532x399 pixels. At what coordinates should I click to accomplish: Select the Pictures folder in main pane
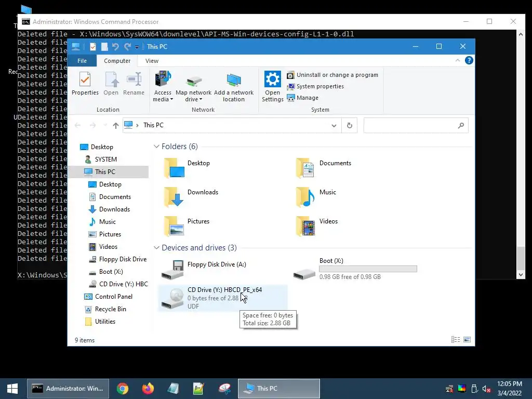(x=187, y=226)
